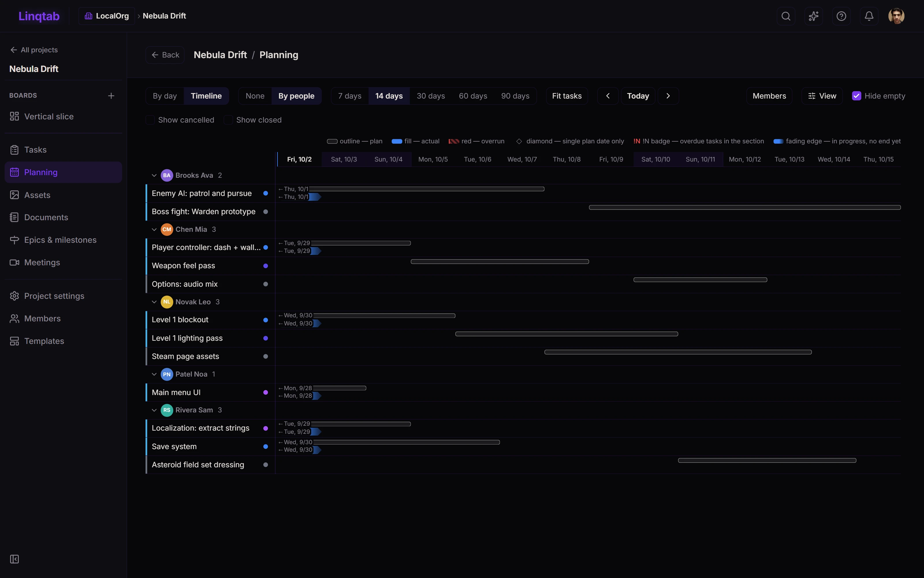Go to Tasks in sidebar
Viewport: 924px width, 578px height.
(x=64, y=150)
